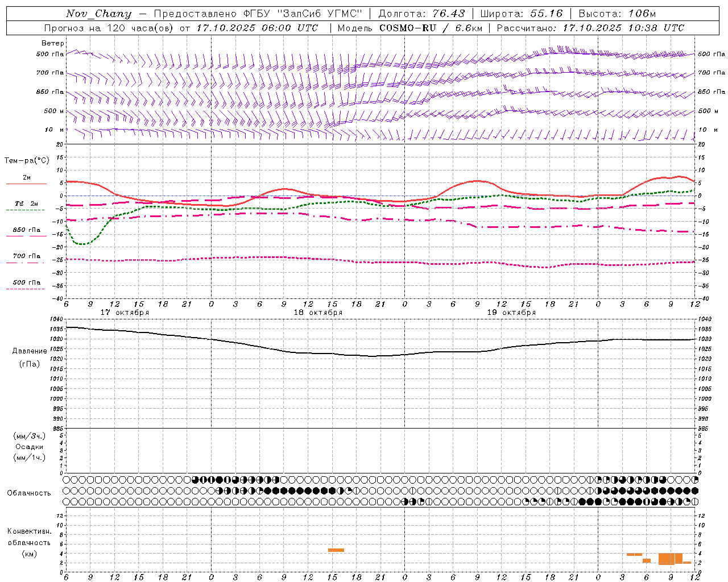
Task: Click the '(мм/1ч.)' precipitation unit label
Action: click(30, 458)
